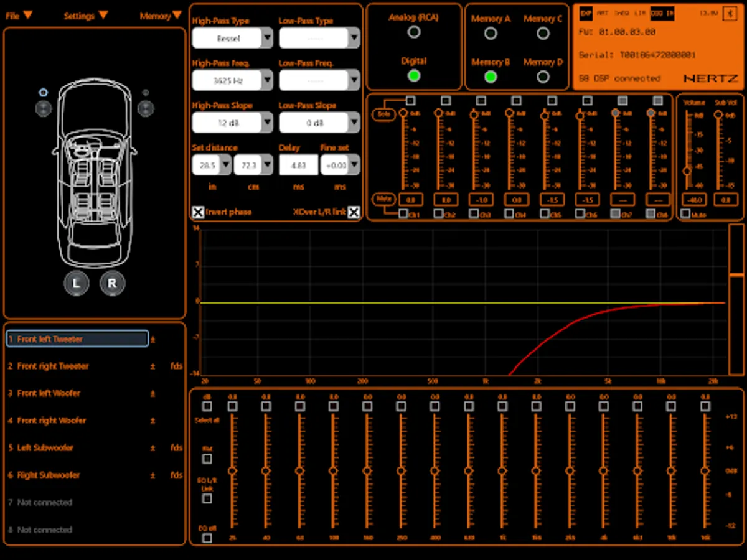Click the graph vertical scale slider handle
Screen dimensions: 747x560
[736, 274]
